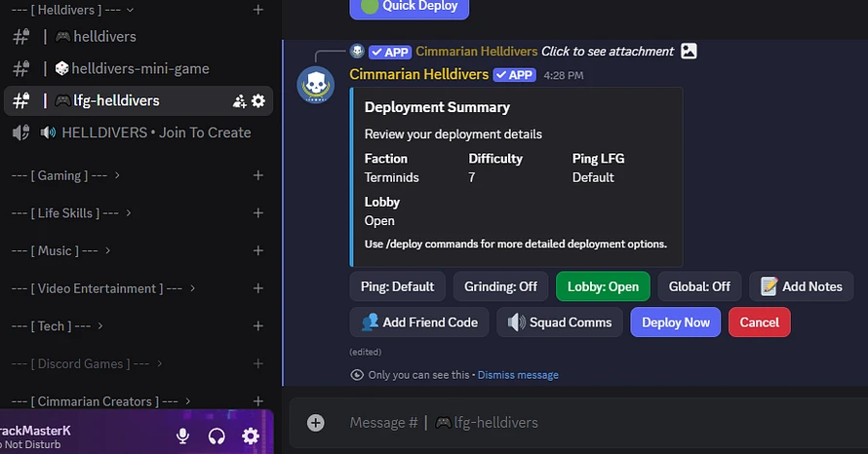
Task: Click the Quick Deploy button
Action: point(409,7)
